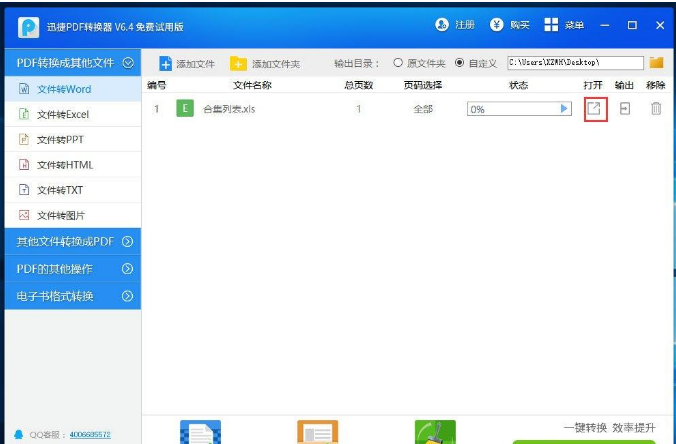Expand the 电子书格式转换 section
The image size is (676, 444).
pos(127,296)
